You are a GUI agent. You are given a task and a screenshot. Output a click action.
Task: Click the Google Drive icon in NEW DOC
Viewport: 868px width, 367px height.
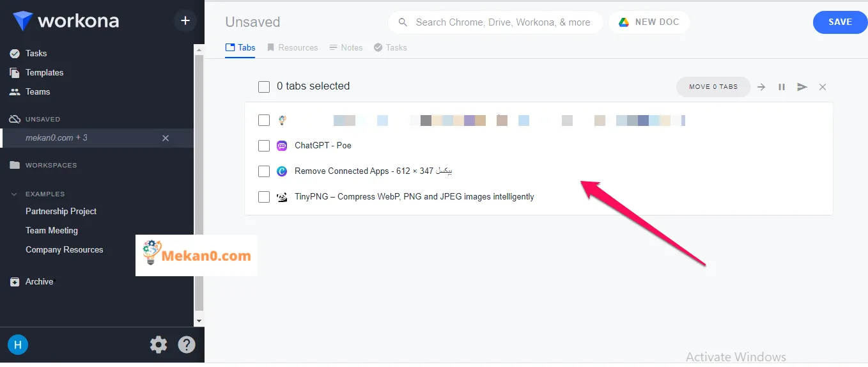[624, 22]
